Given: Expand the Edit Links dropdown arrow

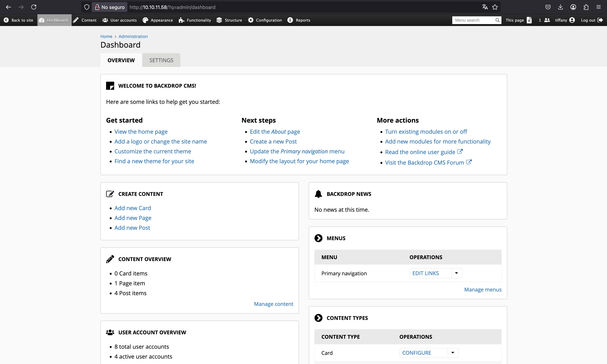Looking at the screenshot, I should [x=457, y=273].
